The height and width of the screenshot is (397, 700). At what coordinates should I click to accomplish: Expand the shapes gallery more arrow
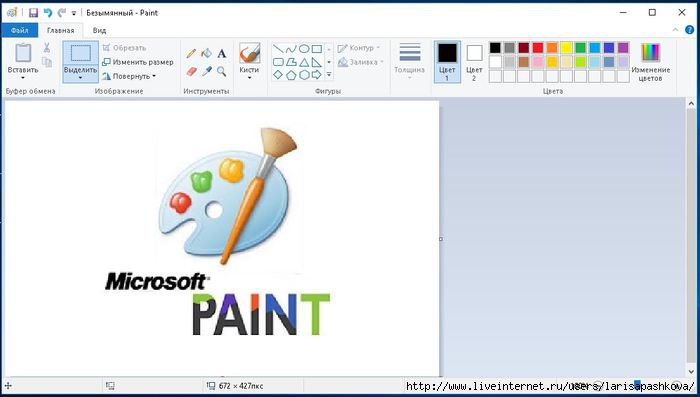point(329,75)
